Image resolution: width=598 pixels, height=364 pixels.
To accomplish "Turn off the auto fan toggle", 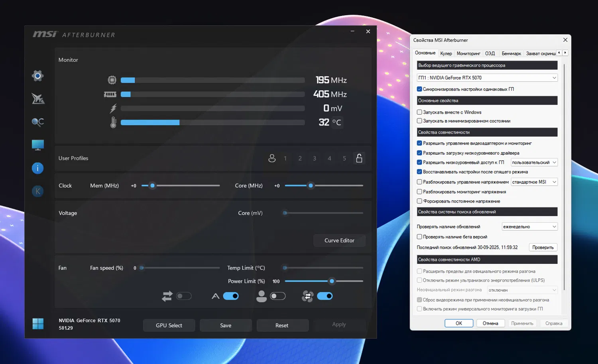I will point(231,296).
